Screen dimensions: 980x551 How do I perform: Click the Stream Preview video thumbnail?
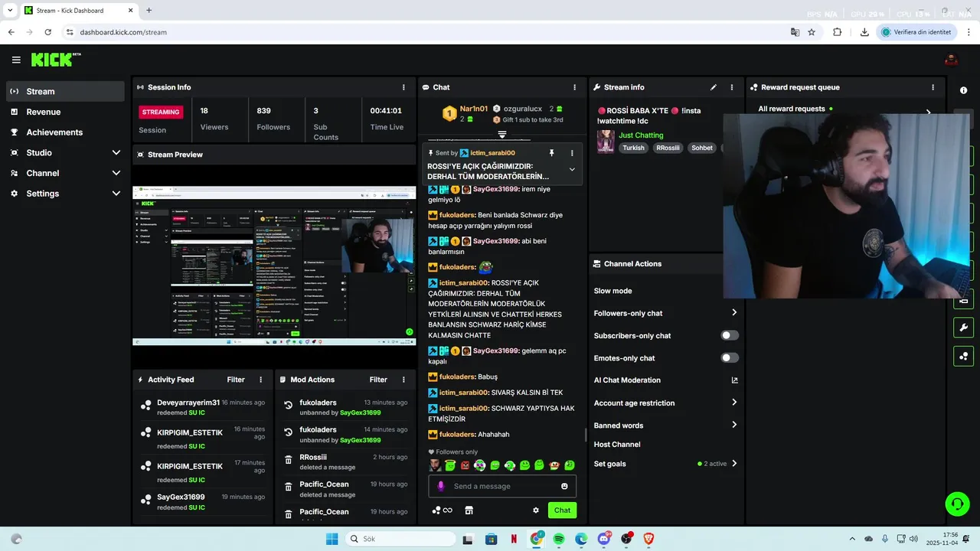point(274,266)
